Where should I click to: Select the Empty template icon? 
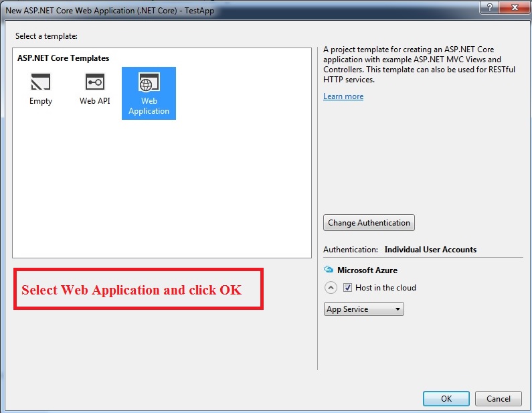pos(40,82)
